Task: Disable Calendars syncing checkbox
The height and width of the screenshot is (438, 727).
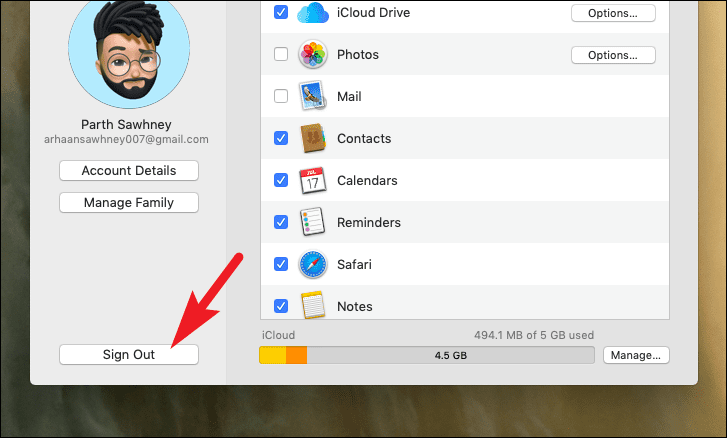Action: 281,180
